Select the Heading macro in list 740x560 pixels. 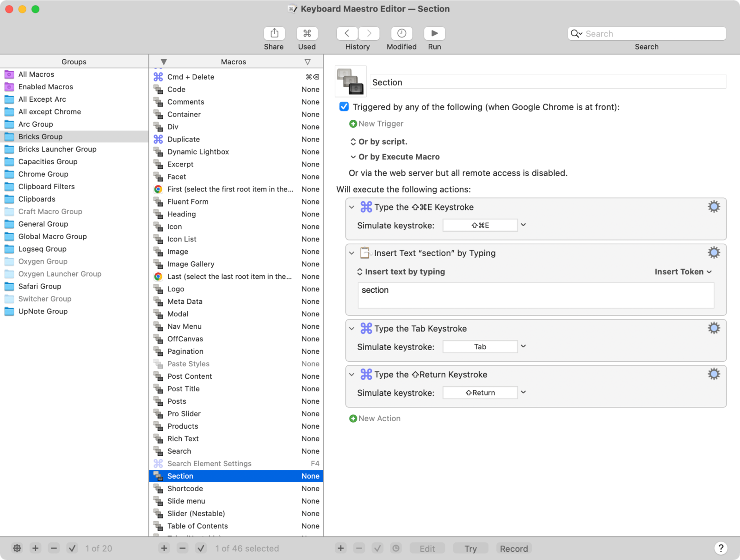pos(181,214)
